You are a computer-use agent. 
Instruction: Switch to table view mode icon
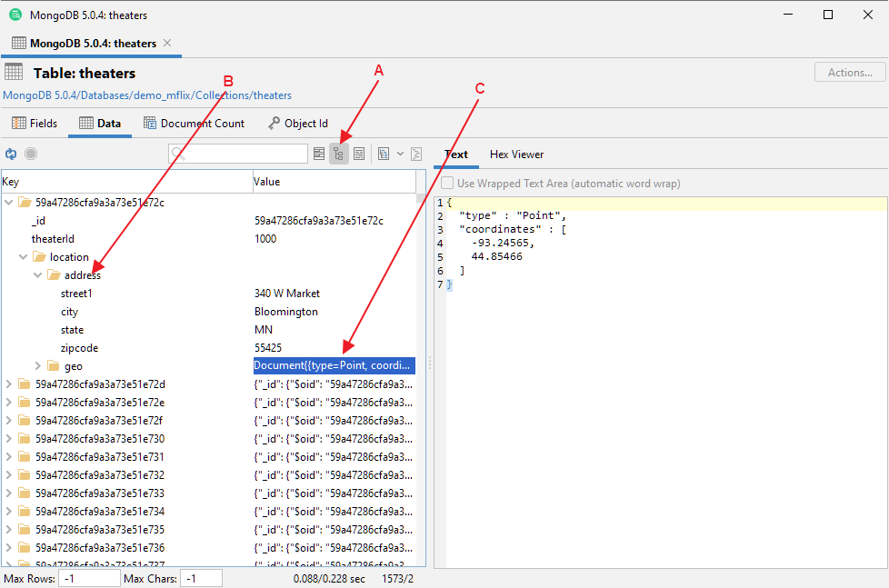pyautogui.click(x=318, y=154)
